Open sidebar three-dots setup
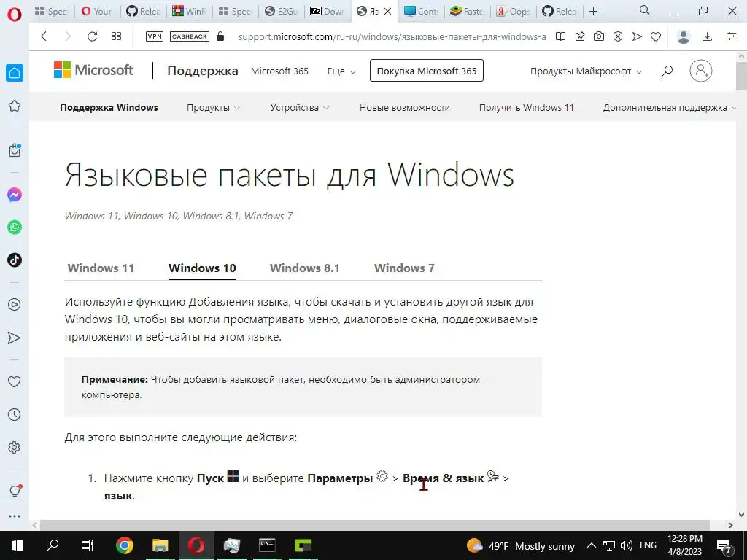The image size is (747, 560). [15, 516]
